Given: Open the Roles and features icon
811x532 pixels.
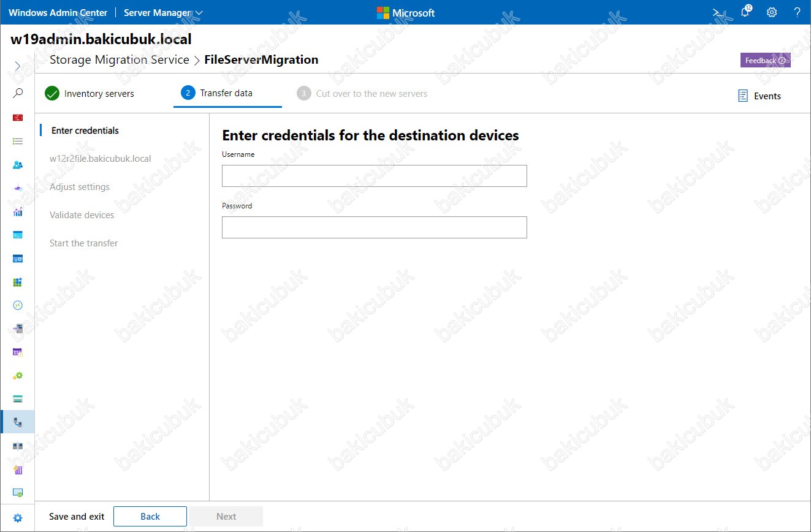Looking at the screenshot, I should click(x=18, y=329).
